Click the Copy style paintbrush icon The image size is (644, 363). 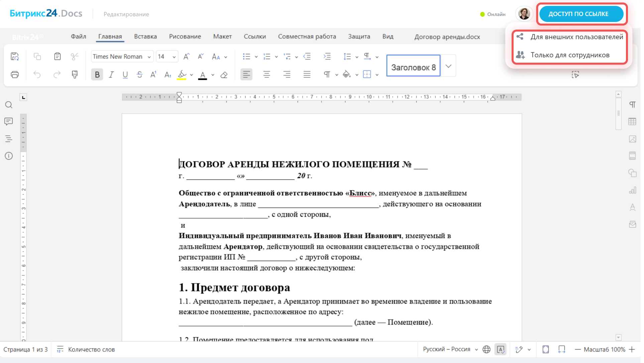[75, 75]
